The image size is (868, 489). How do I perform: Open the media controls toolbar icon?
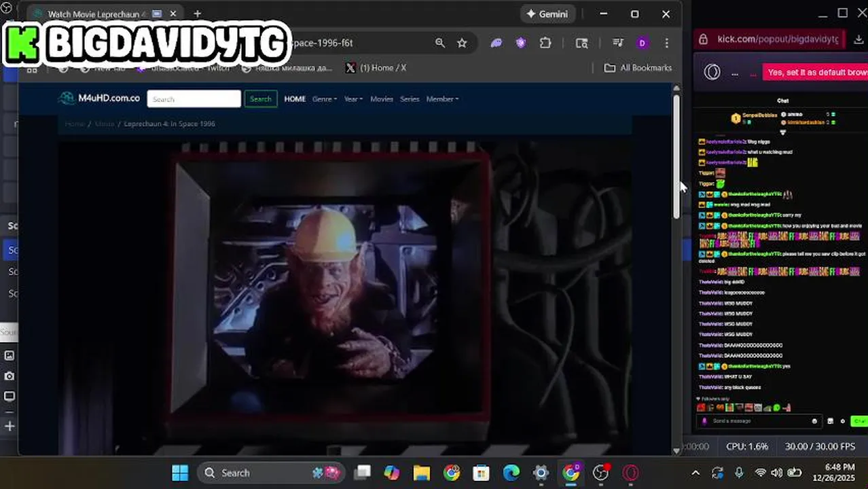[618, 43]
